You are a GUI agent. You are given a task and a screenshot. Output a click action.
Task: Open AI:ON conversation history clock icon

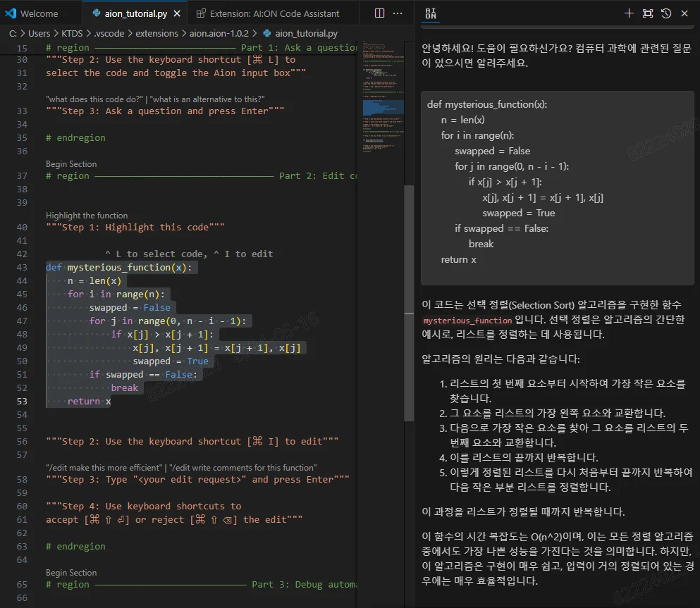(667, 13)
